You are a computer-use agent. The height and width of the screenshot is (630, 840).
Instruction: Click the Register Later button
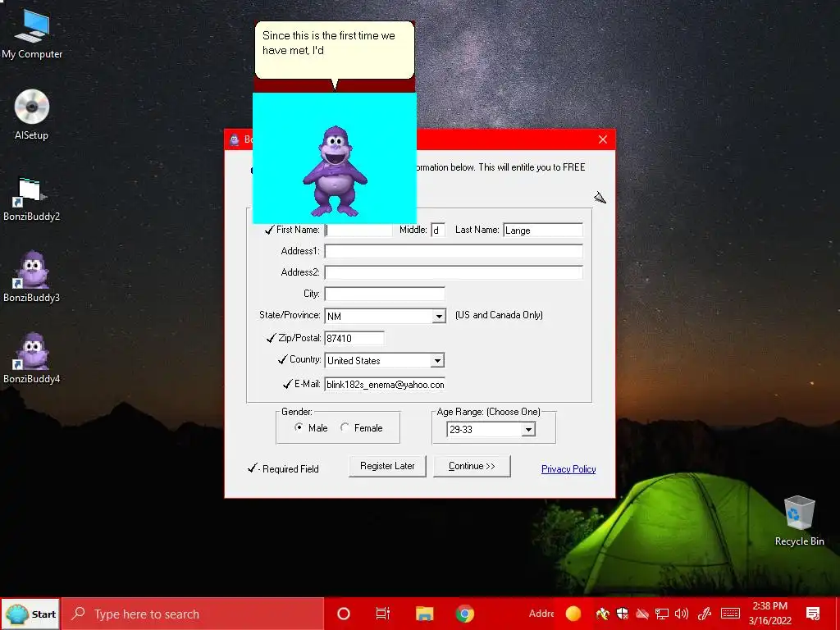(387, 466)
